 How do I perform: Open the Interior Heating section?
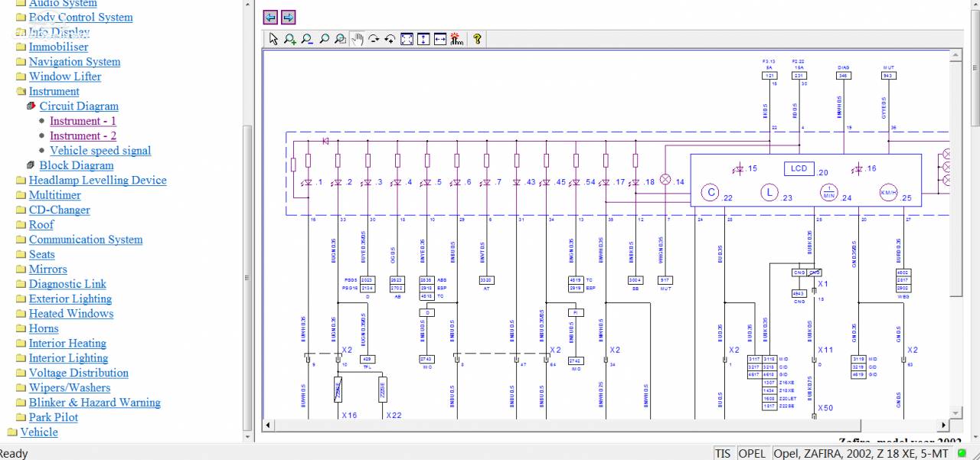pos(67,344)
